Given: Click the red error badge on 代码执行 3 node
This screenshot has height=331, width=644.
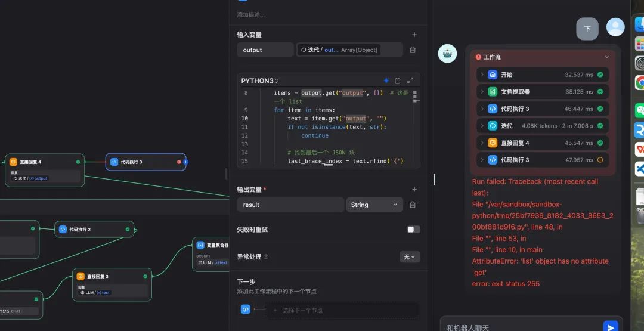Looking at the screenshot, I should (179, 162).
